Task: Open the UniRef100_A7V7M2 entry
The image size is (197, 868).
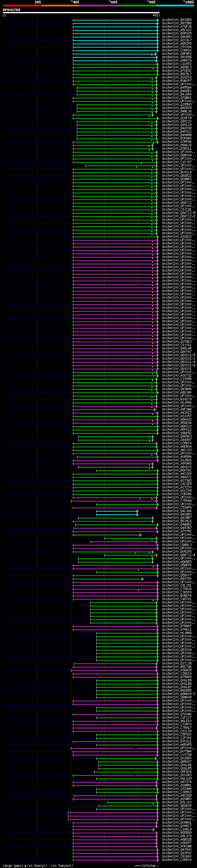Action: 176,531
